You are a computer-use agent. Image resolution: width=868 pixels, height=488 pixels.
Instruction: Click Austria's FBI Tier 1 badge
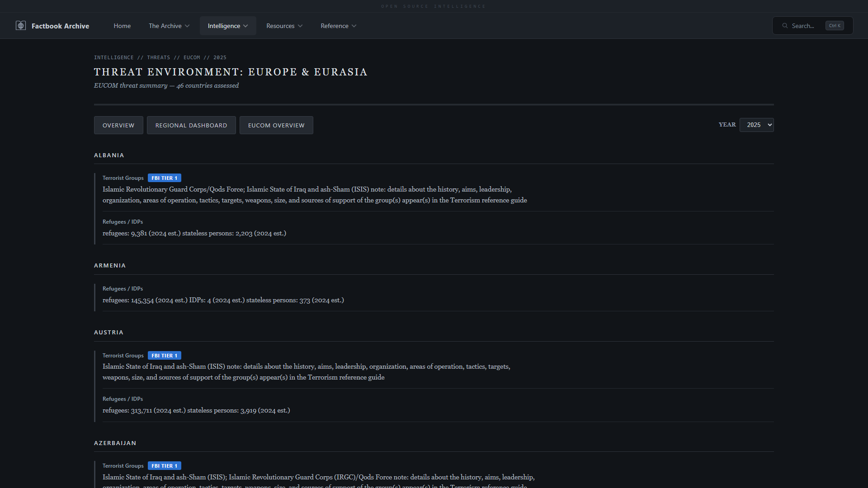click(x=164, y=356)
